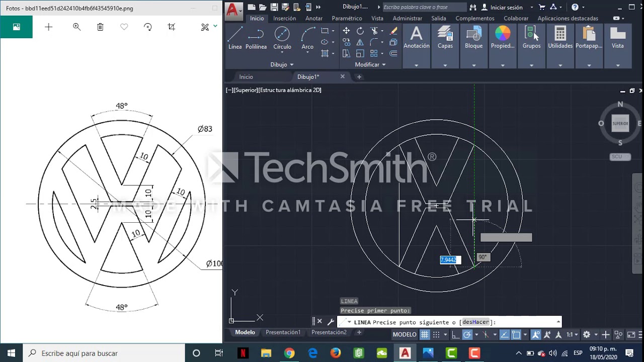Select the Hatch (Sombreado) tool

click(x=325, y=53)
